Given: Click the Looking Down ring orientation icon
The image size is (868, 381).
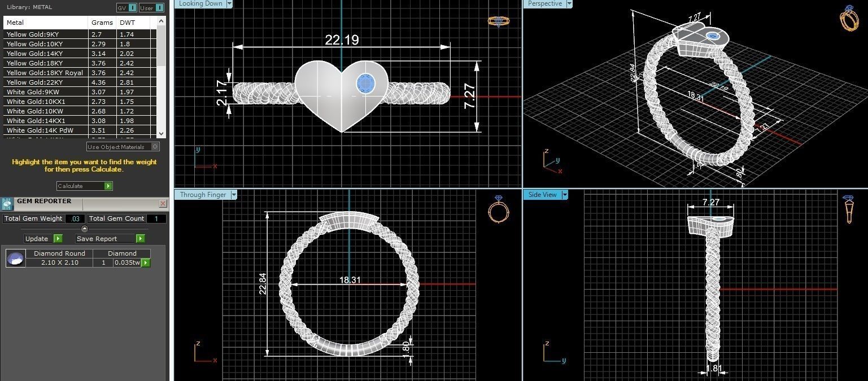Looking at the screenshot, I should click(x=498, y=21).
